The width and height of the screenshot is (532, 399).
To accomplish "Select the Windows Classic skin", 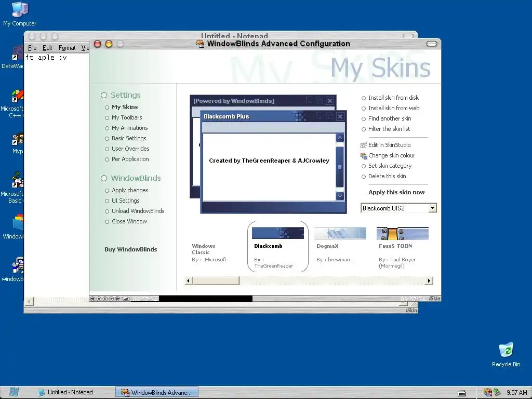I will point(209,252).
